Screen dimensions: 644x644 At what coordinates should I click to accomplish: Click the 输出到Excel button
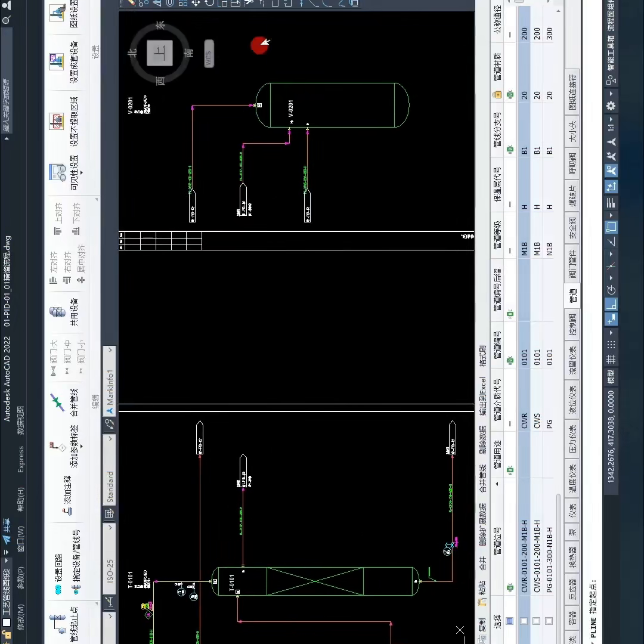click(482, 397)
